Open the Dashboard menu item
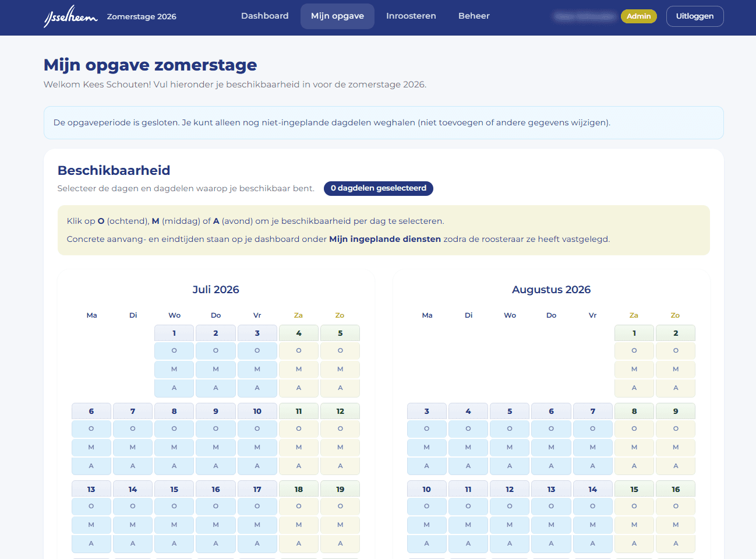 point(265,16)
